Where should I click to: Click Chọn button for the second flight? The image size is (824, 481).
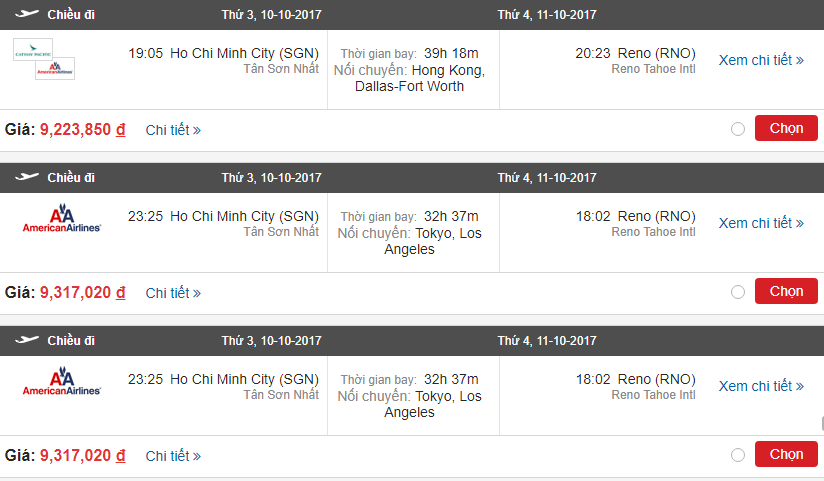(x=786, y=291)
